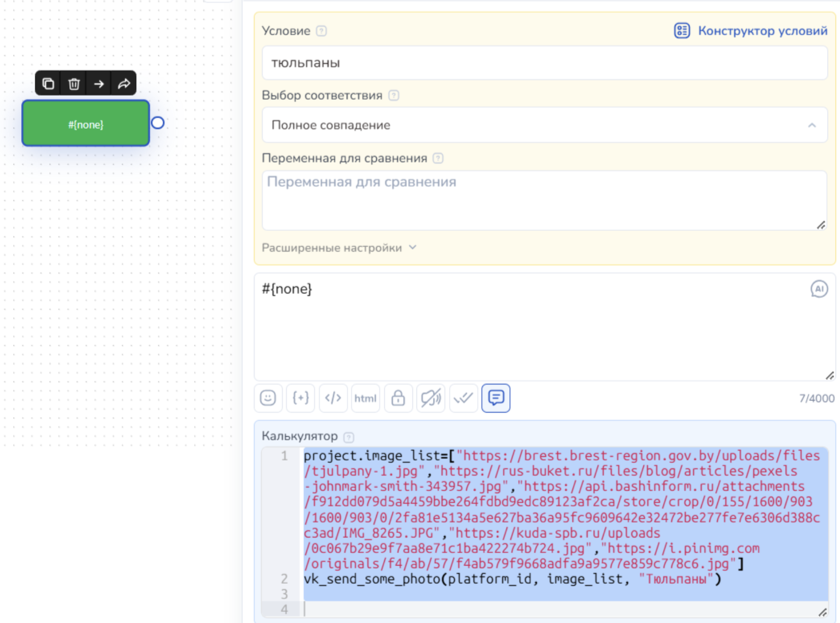Open the emoji picker

coord(268,398)
